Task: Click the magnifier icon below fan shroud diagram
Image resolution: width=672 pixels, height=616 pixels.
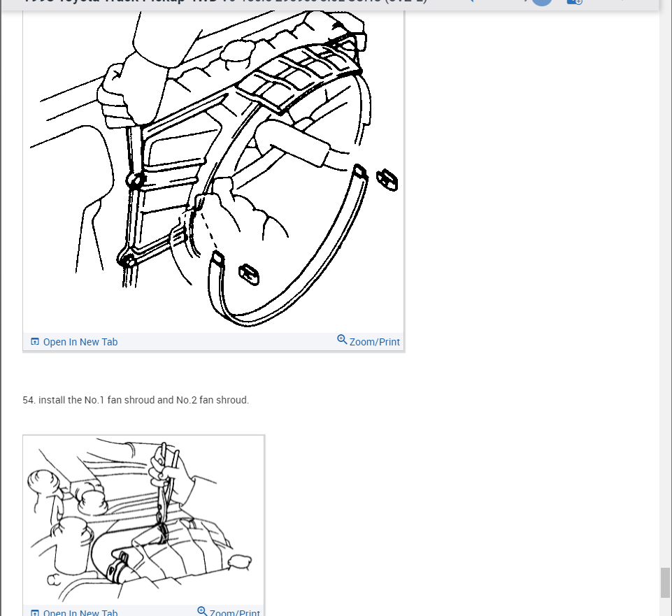Action: pyautogui.click(x=342, y=340)
